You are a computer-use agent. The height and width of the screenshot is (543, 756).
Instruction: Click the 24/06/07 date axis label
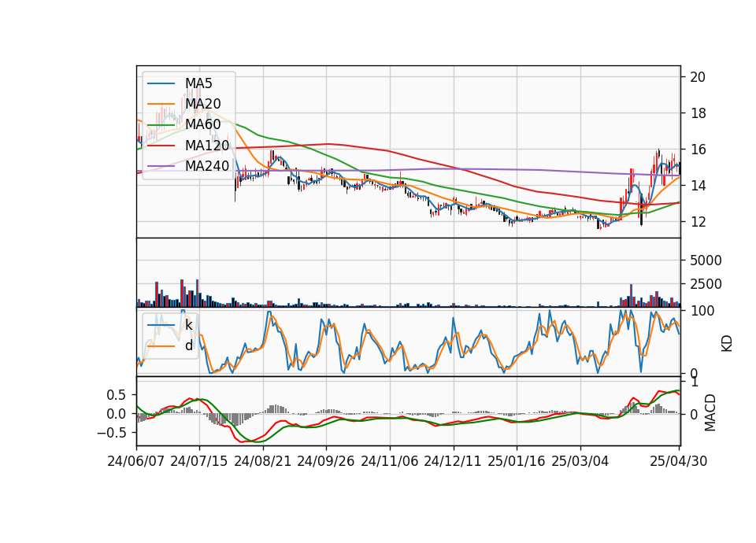coord(136,461)
